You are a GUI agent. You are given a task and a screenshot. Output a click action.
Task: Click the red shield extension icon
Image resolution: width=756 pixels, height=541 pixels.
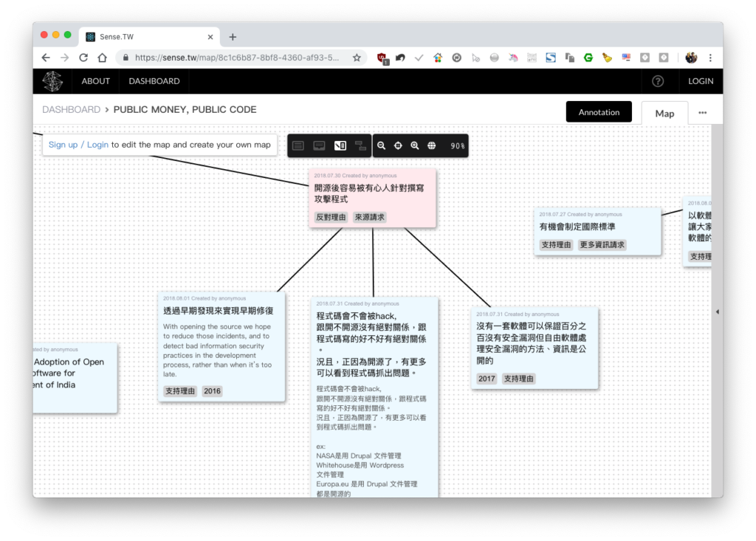[x=382, y=58]
